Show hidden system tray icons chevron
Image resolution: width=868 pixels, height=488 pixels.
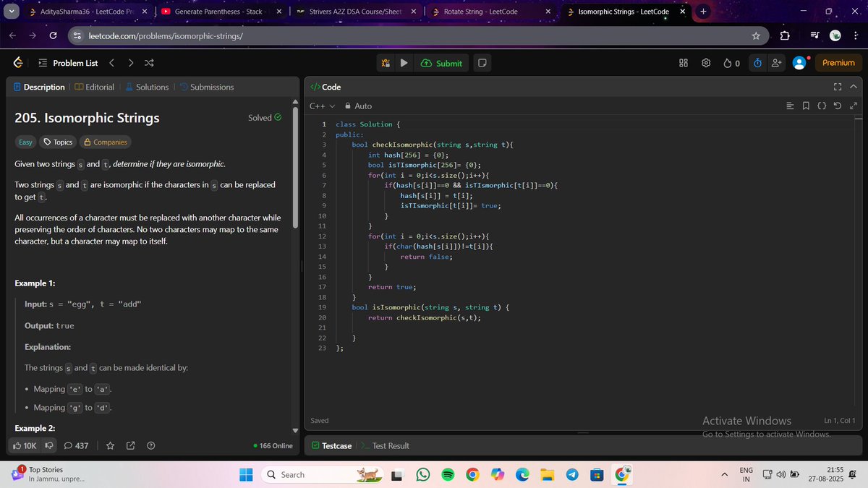(724, 474)
